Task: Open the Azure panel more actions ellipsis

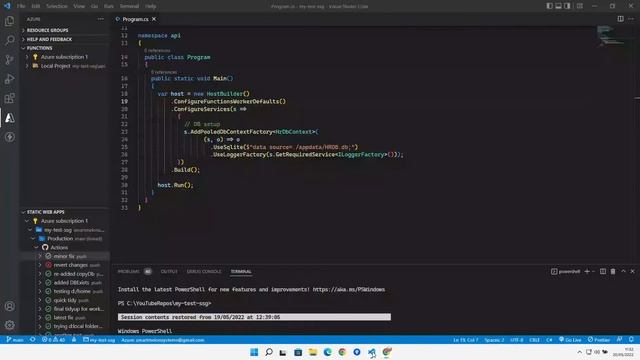Action: coord(100,19)
